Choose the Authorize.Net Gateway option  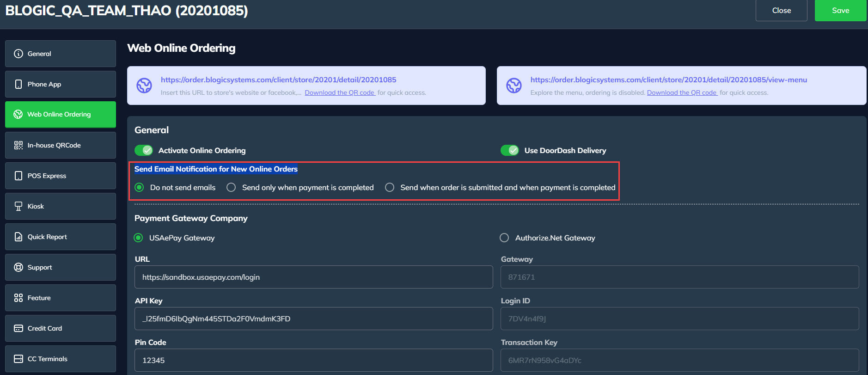click(x=504, y=238)
